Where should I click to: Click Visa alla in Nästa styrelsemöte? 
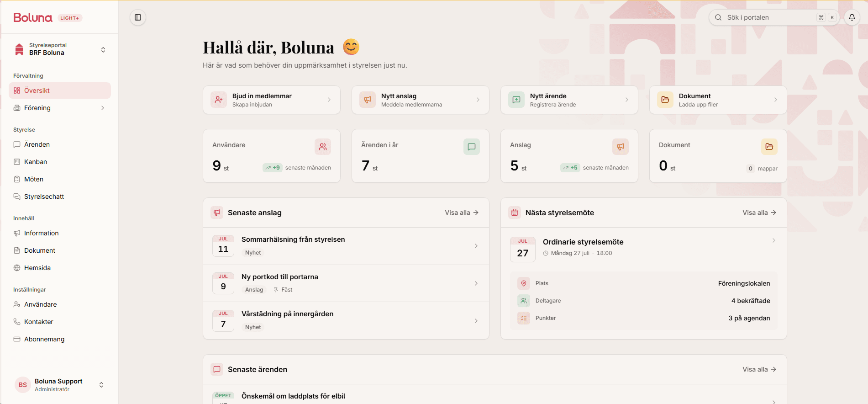(759, 213)
